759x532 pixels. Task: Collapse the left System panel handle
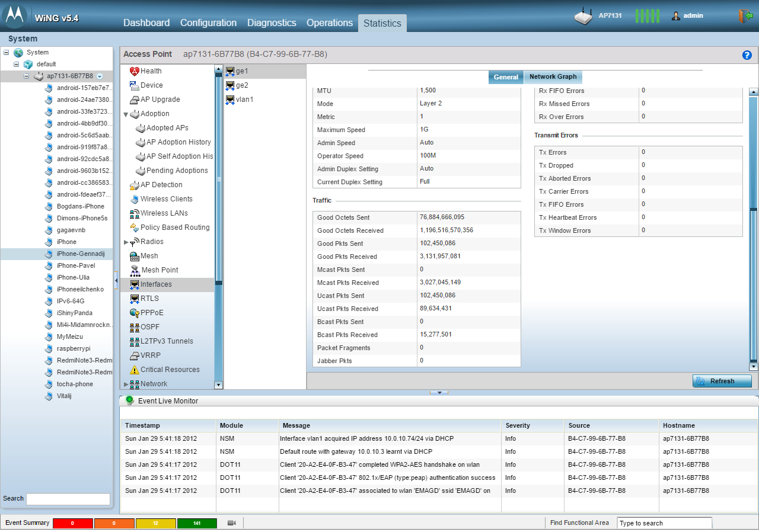tap(116, 280)
